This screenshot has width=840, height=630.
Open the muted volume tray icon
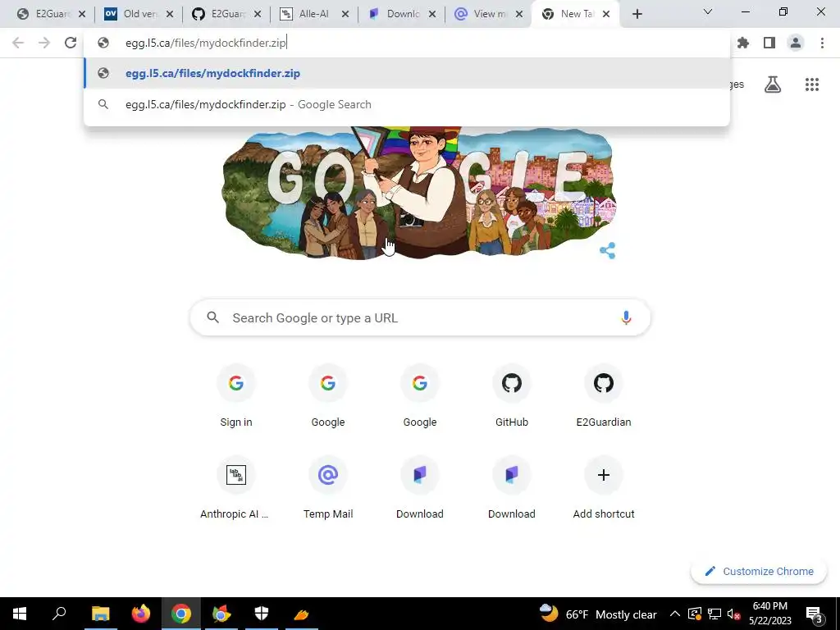(734, 614)
